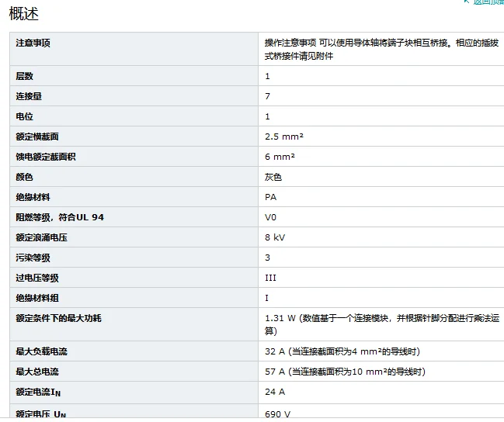Select the 额定电压 UN label
504x422 pixels.
41,414
